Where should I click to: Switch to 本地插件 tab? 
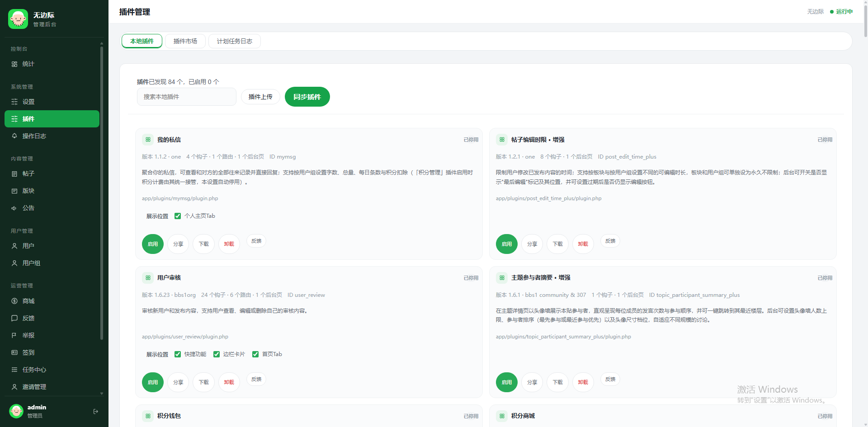142,41
